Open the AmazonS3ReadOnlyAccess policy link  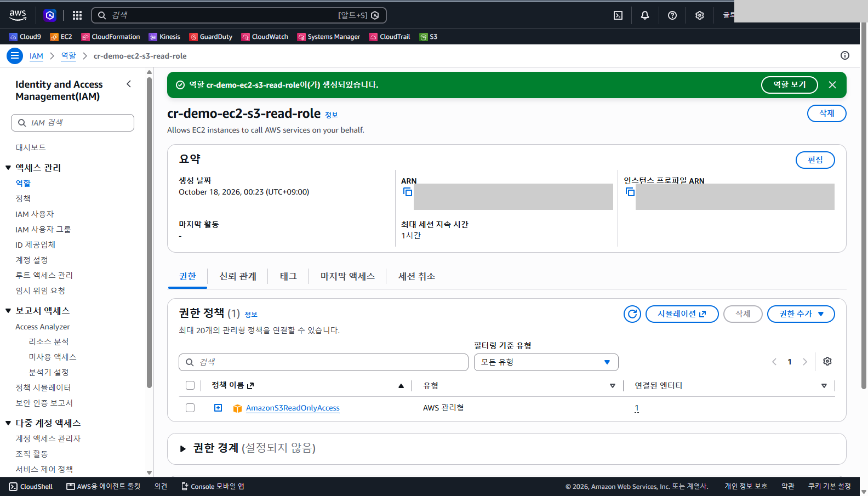[293, 408]
